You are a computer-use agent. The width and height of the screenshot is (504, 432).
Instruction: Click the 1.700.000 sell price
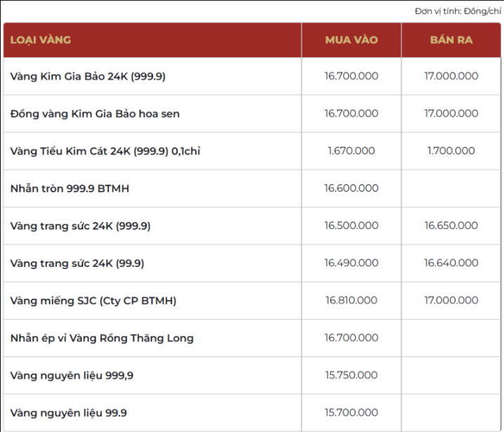(x=451, y=150)
